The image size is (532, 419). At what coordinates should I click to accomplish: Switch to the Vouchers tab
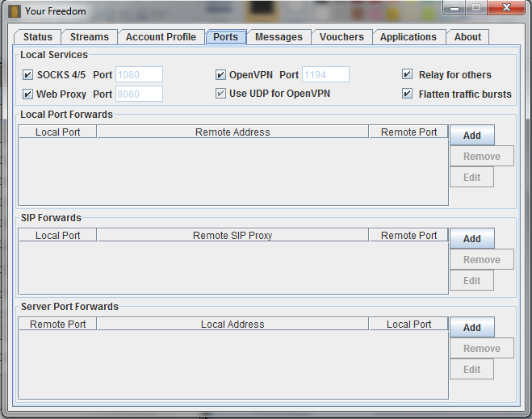coord(341,36)
